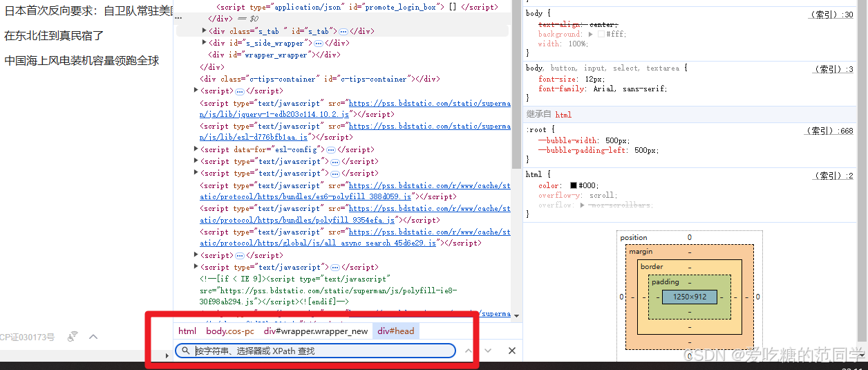Click the up-chevron back-to-top icon
The image size is (868, 370).
(x=93, y=337)
